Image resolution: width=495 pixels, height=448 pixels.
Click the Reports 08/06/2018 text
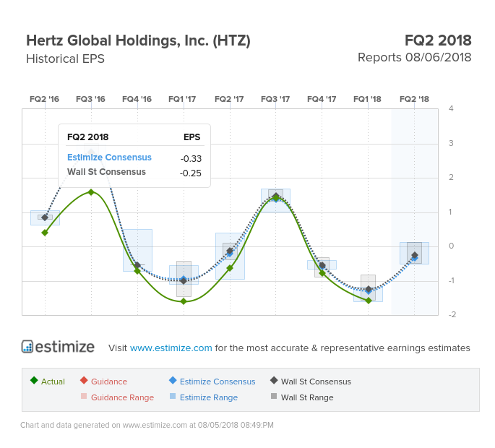(415, 58)
